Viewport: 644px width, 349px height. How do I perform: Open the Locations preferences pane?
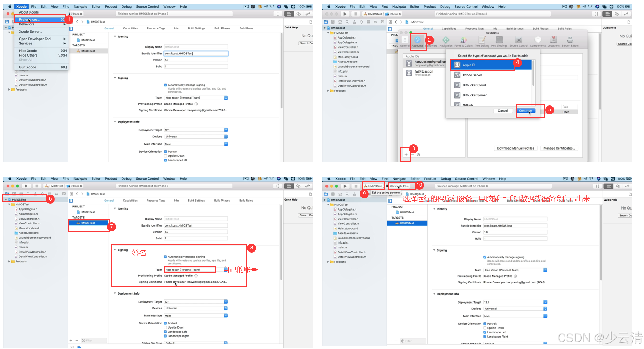pos(554,42)
